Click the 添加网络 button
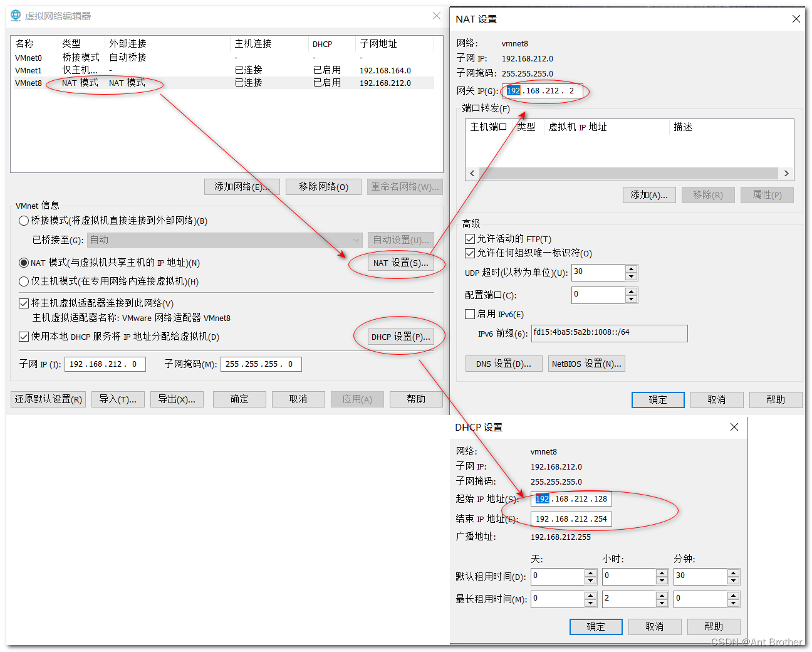Viewport: 812px width, 652px height. 242,186
